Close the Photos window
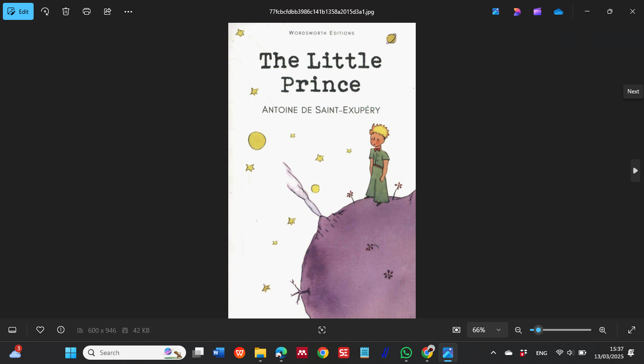The height and width of the screenshot is (364, 644). coord(633,11)
